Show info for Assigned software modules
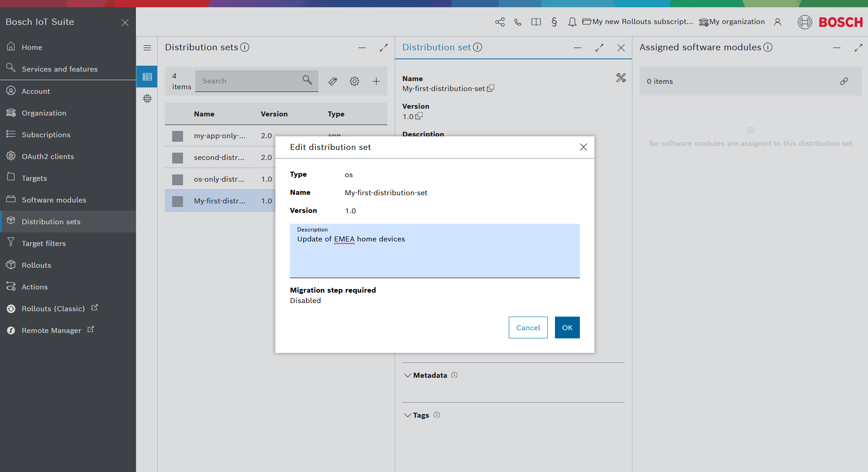 [x=768, y=47]
